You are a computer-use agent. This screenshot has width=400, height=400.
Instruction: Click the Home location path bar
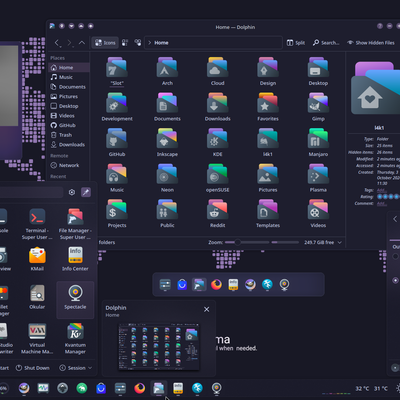click(213, 43)
